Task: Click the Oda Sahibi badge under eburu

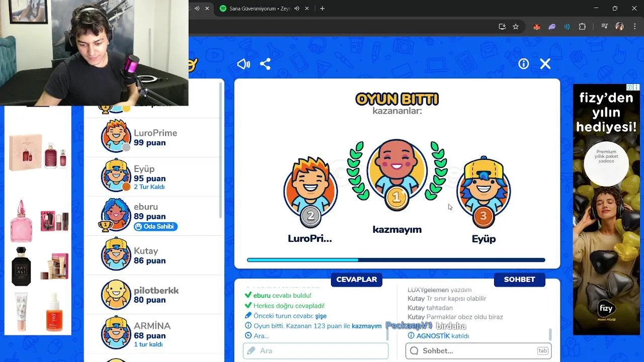Action: tap(155, 226)
